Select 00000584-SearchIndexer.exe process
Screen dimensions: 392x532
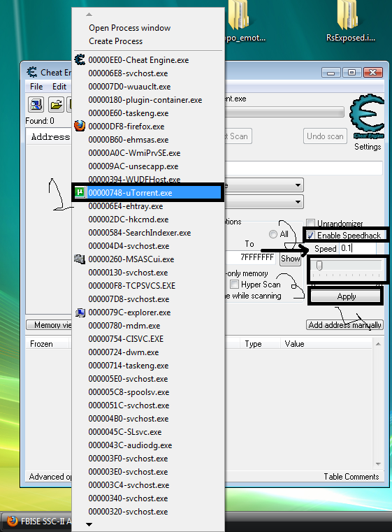[147, 232]
